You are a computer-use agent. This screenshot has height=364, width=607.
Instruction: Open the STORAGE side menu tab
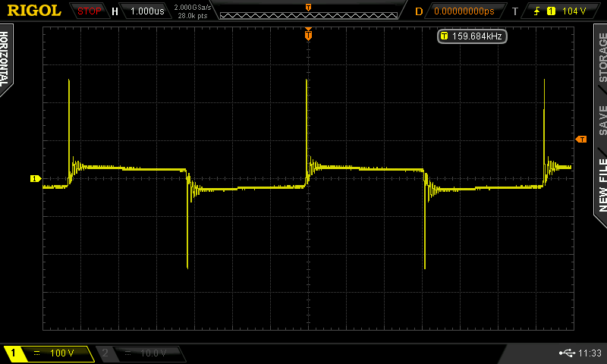(601, 59)
